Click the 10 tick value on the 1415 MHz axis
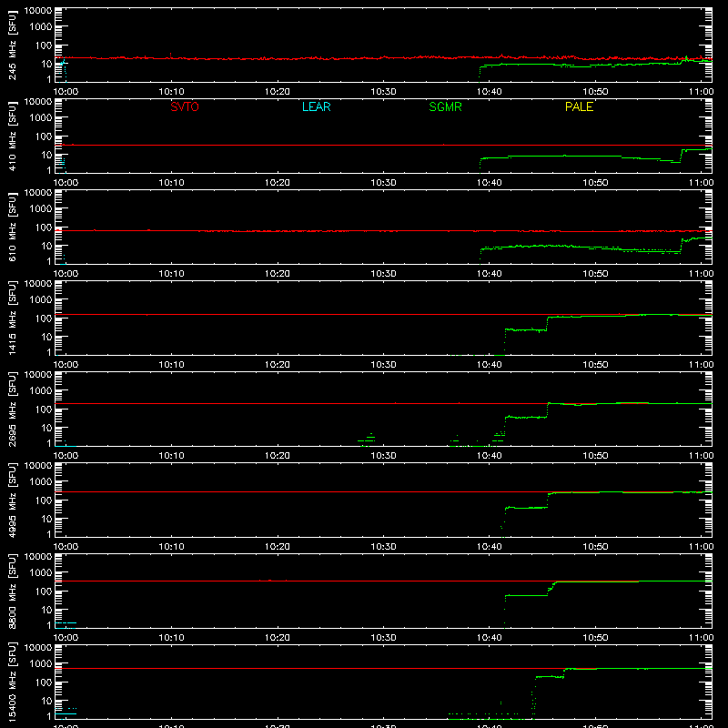Viewport: 728px width, 728px height. 46,337
